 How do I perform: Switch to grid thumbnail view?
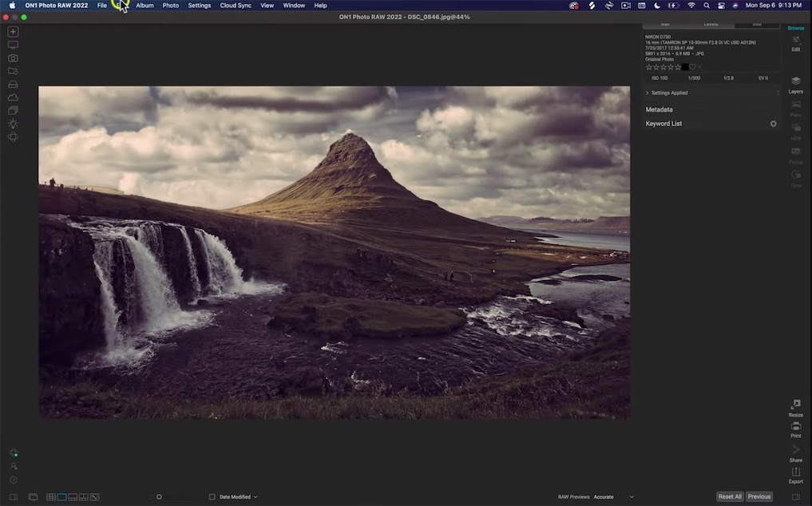[x=51, y=497]
